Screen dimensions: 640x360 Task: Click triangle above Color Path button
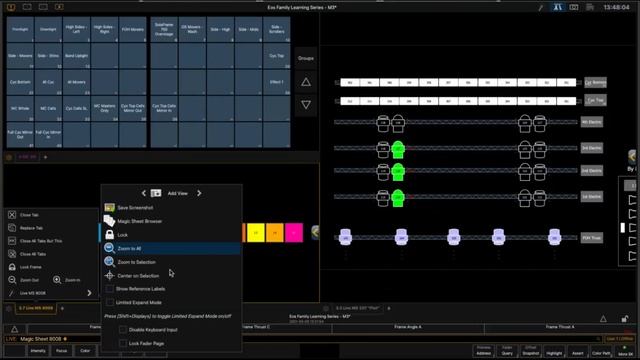[603, 319]
